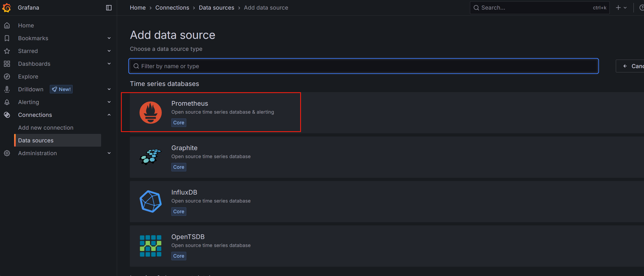Collapse the Connections section chevron
This screenshot has width=644, height=276.
(x=109, y=115)
